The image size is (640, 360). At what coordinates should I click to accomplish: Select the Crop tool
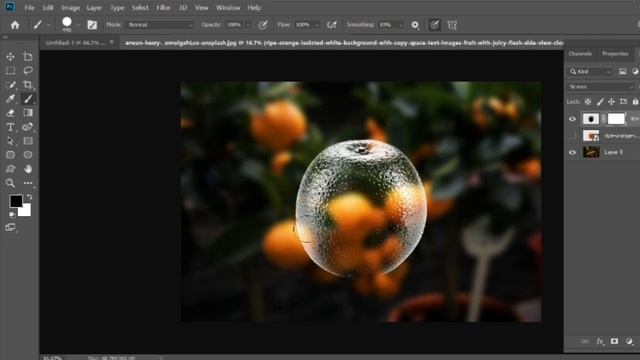point(28,84)
